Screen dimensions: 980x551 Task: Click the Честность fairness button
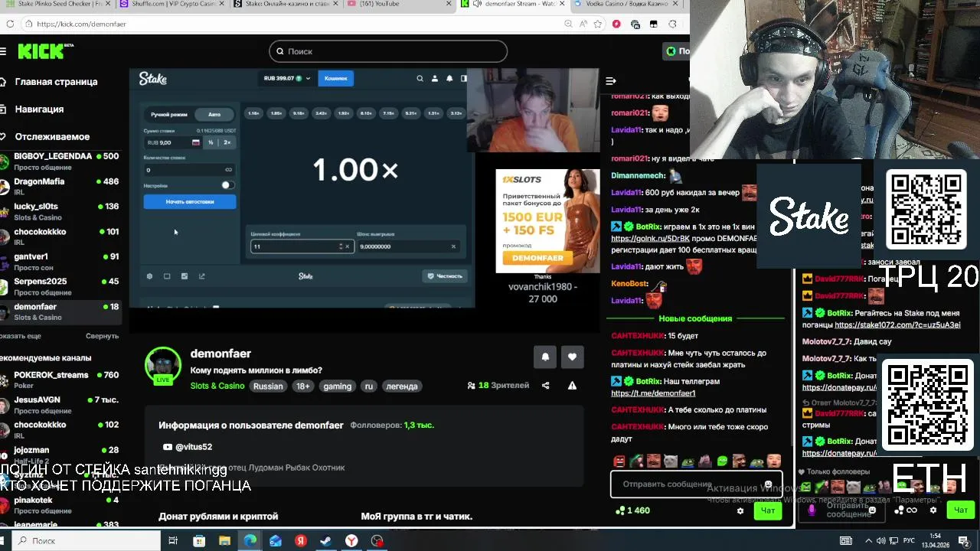tap(444, 276)
